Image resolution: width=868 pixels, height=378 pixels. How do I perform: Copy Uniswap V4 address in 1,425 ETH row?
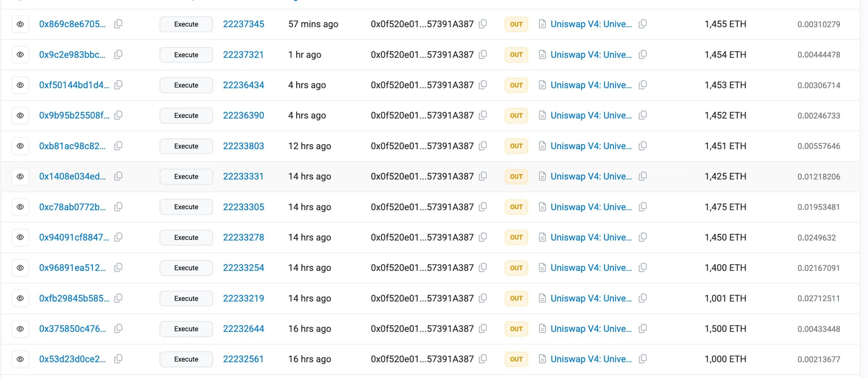(x=643, y=176)
